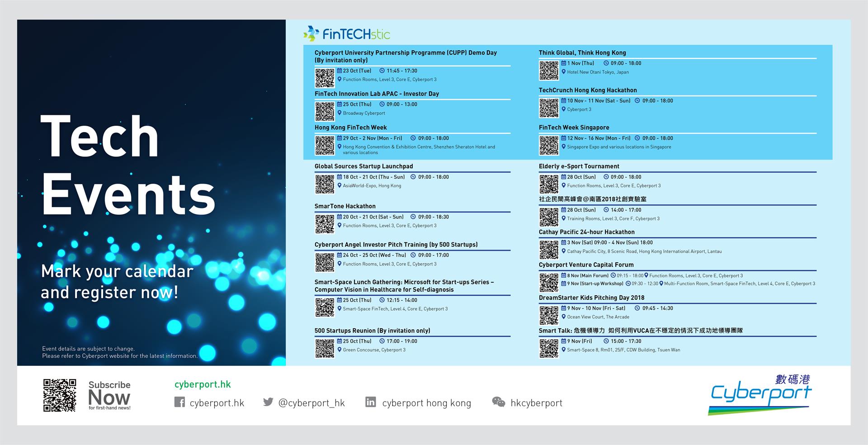This screenshot has width=868, height=445.
Task: Click the LinkedIn icon in footer
Action: [x=370, y=402]
